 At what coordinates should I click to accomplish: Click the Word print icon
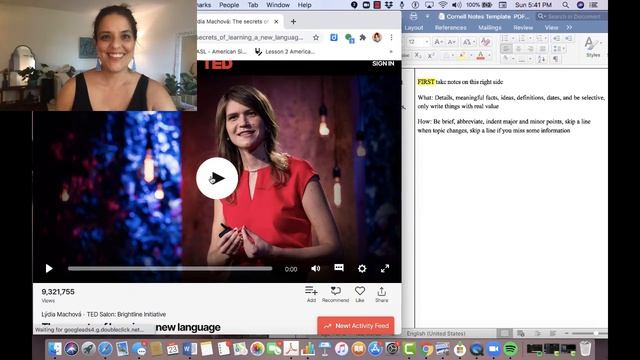point(413,16)
